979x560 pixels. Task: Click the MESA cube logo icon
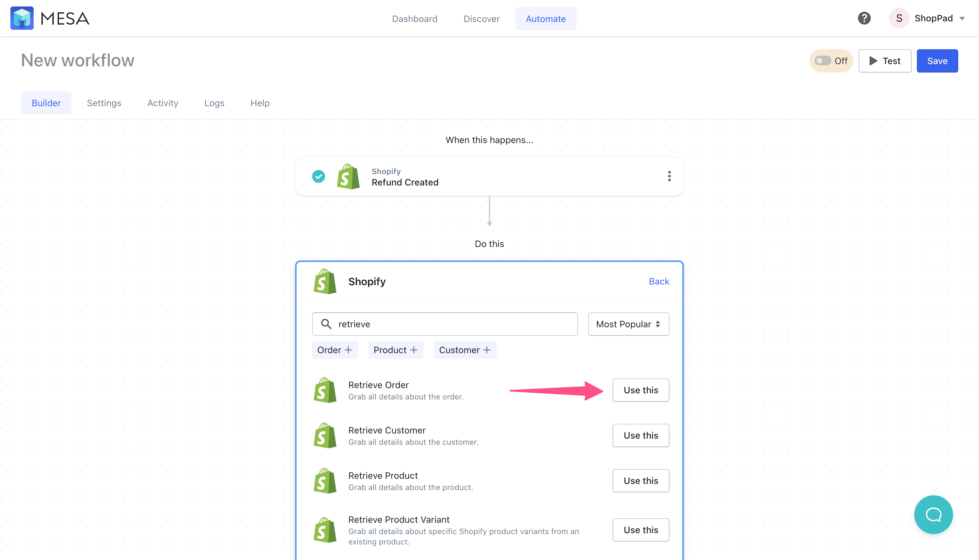click(x=22, y=18)
